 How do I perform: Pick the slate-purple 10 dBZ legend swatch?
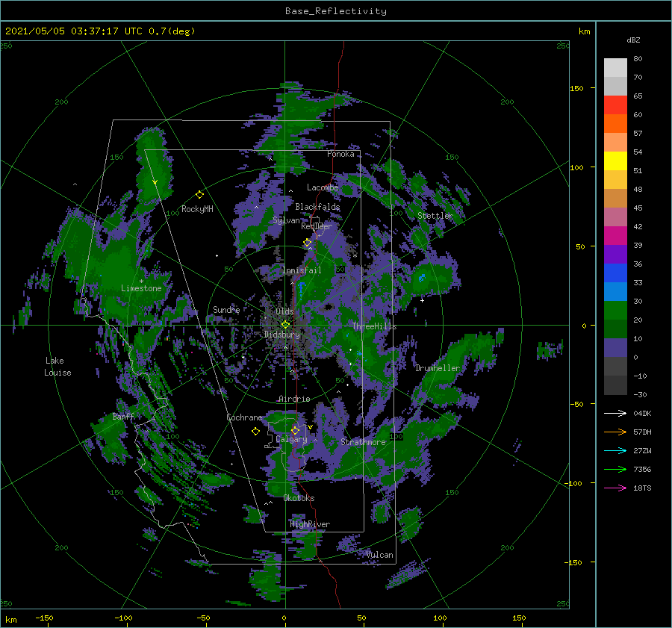(615, 348)
